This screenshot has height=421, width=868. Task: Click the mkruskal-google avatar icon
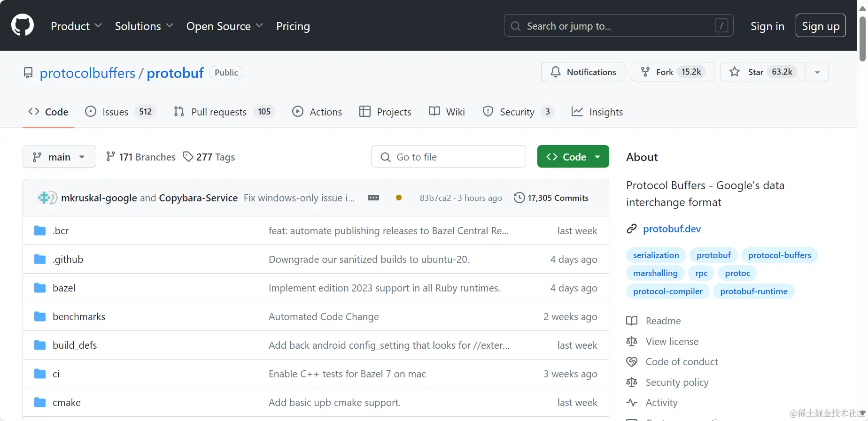tap(45, 198)
